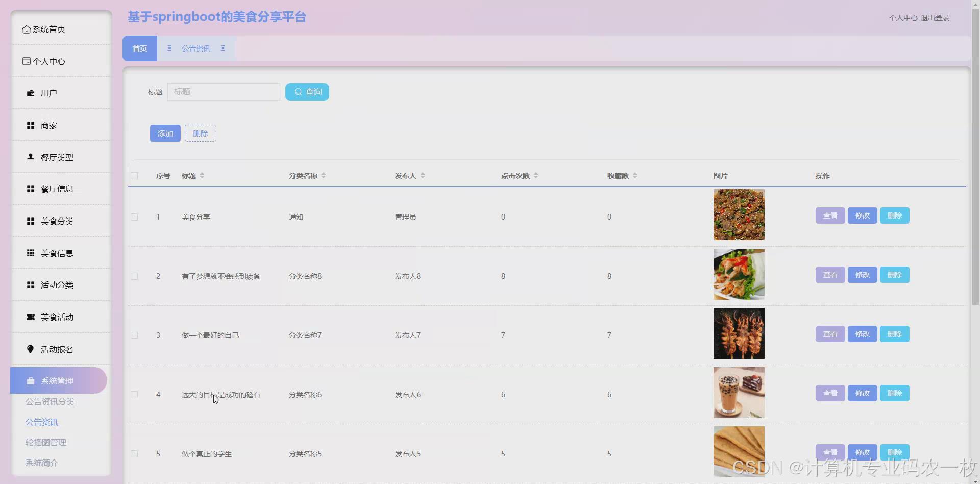980x484 pixels.
Task: Click the magnifier icon inside 查询 button
Action: (299, 92)
